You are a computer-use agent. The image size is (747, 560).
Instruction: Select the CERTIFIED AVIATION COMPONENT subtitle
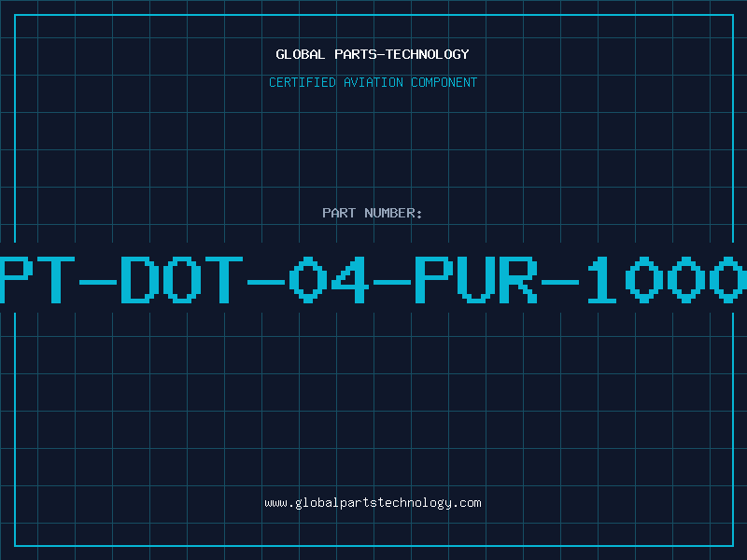tap(373, 82)
